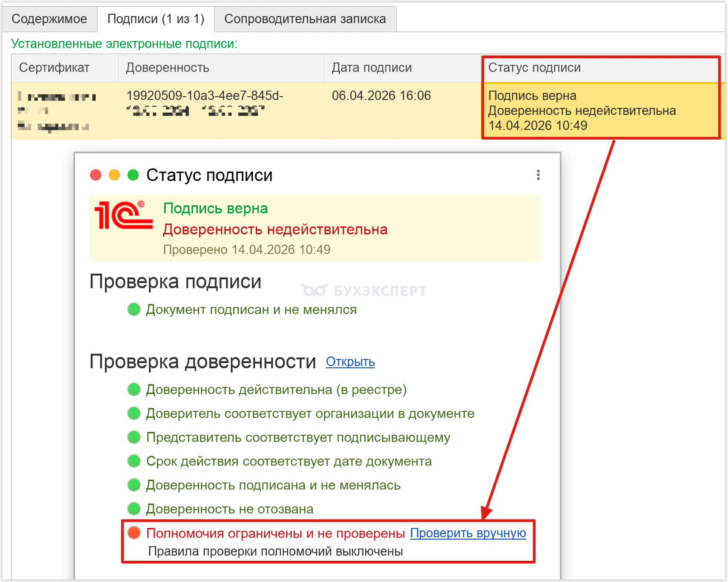Click 'Правила проверки полномочий выключены' text
728x582 pixels.
(275, 551)
